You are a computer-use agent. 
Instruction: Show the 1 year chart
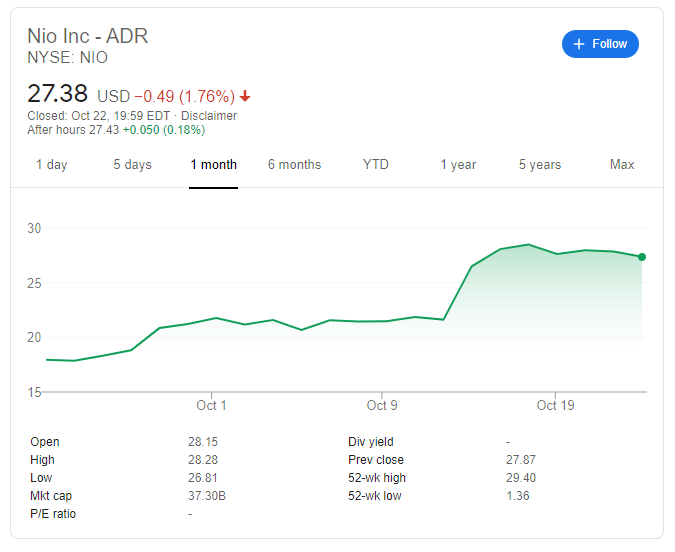click(458, 164)
